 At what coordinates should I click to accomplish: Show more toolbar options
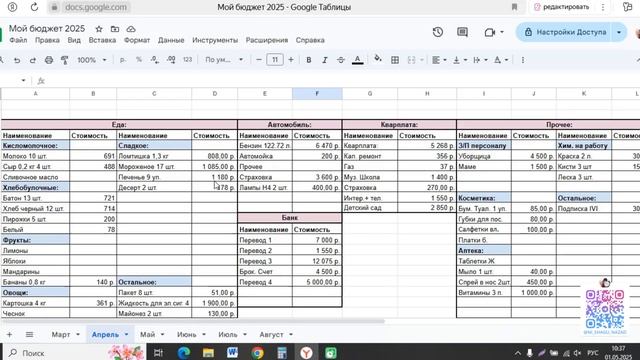(522, 60)
